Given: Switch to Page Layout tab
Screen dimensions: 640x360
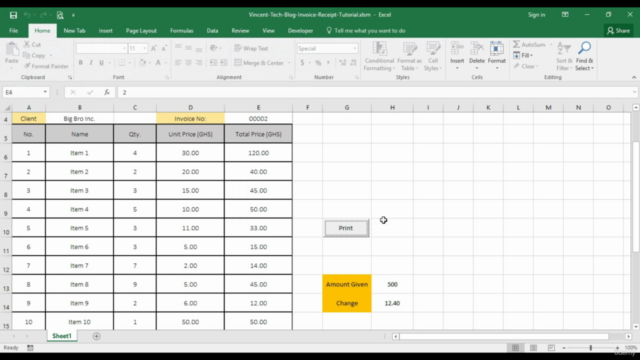Looking at the screenshot, I should coord(141,31).
